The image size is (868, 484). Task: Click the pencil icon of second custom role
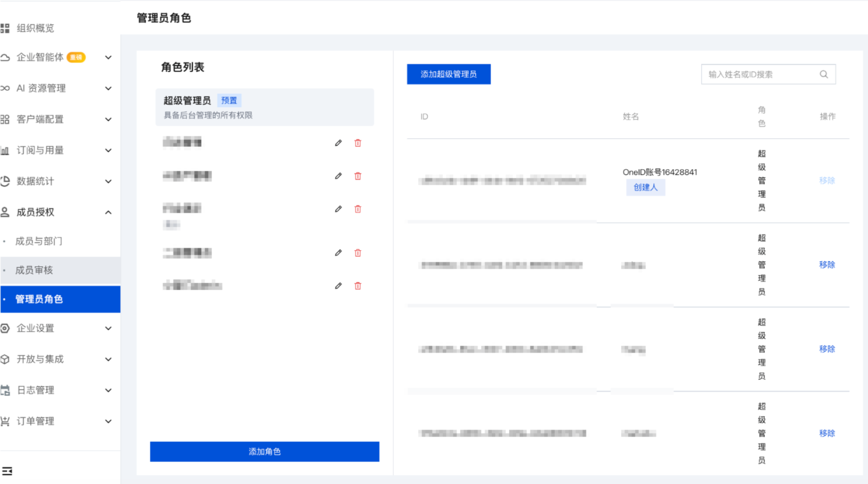pyautogui.click(x=338, y=176)
